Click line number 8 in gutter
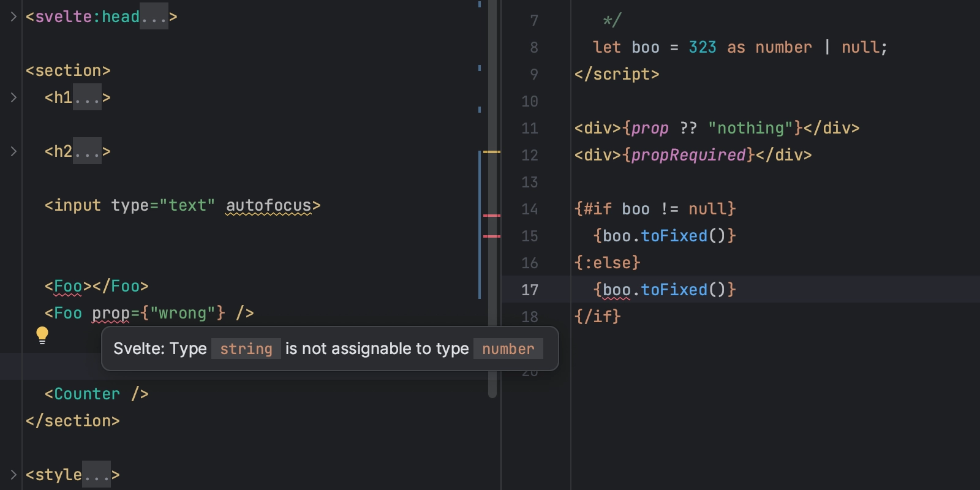The height and width of the screenshot is (490, 980). pos(534,47)
